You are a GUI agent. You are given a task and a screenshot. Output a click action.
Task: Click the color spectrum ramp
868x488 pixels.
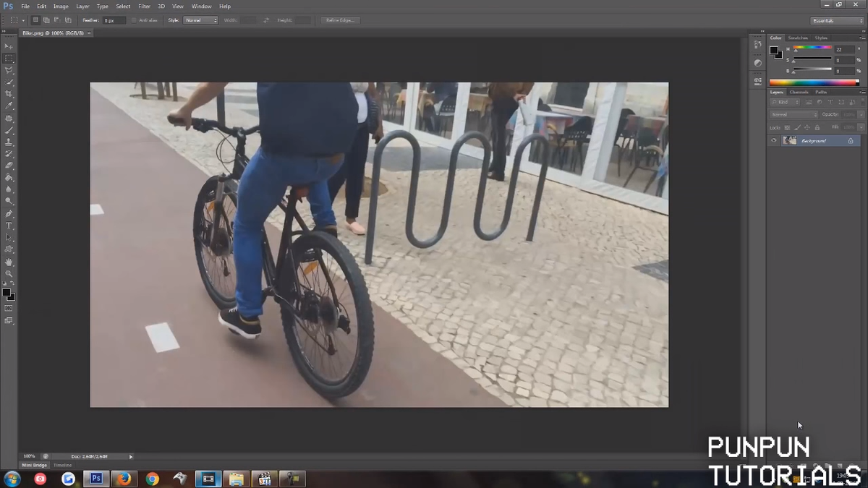pos(814,82)
